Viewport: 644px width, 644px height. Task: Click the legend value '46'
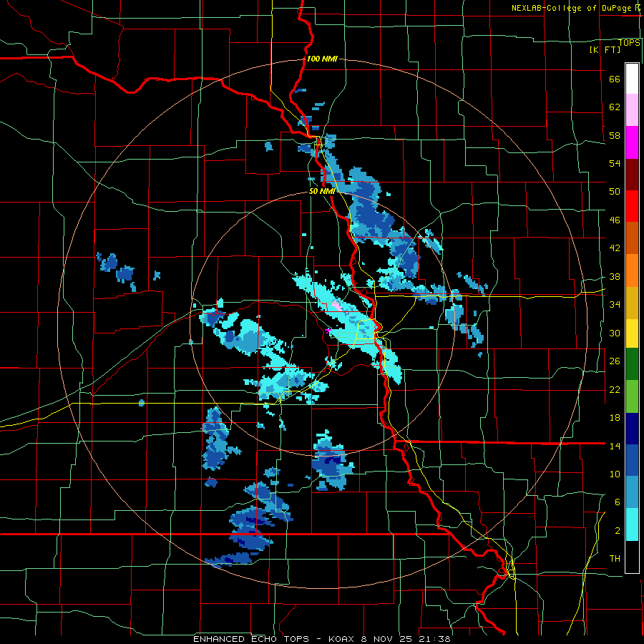615,220
